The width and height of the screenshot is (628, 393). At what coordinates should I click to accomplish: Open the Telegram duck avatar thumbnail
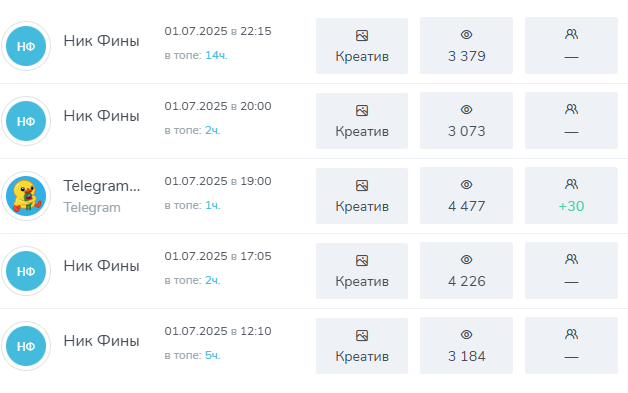[26, 196]
